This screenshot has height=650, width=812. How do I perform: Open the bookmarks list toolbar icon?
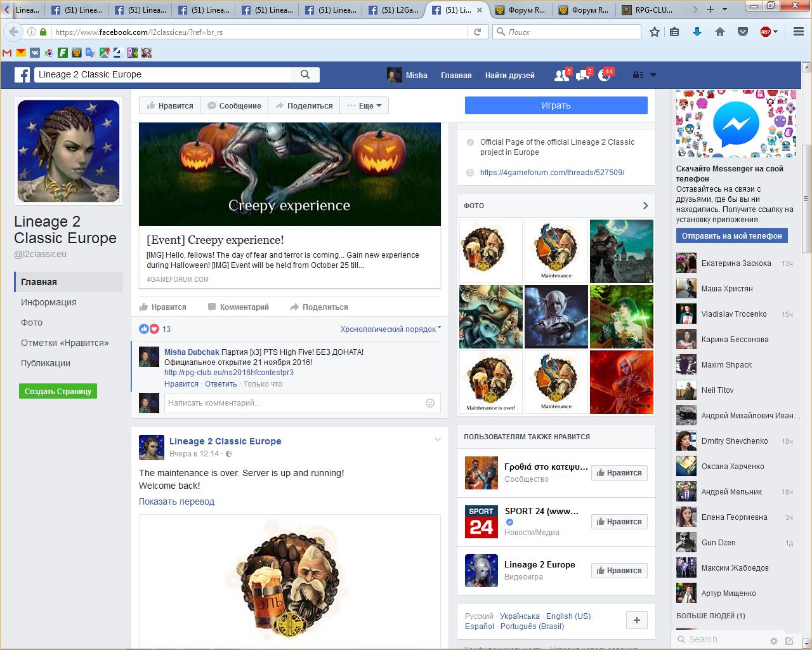674,32
